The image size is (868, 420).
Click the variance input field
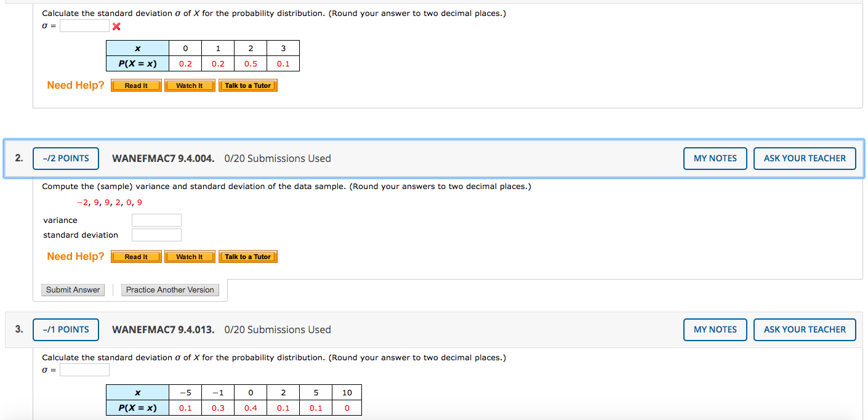coord(156,220)
